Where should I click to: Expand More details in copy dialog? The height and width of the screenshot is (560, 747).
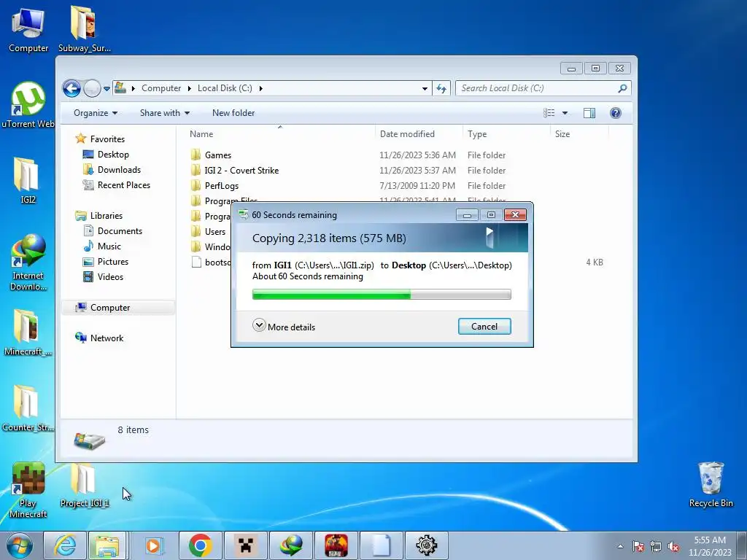(x=284, y=326)
